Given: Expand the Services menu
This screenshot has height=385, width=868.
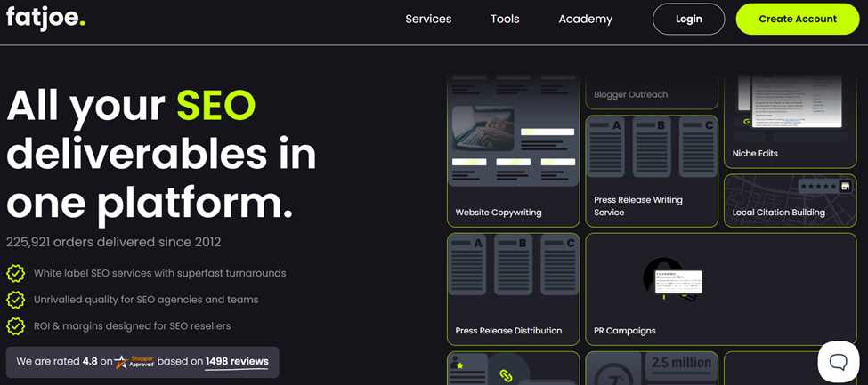Looking at the screenshot, I should (x=428, y=19).
